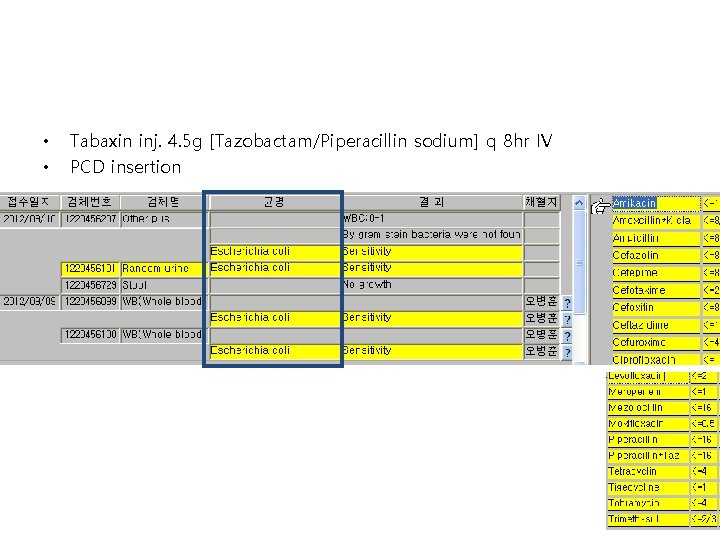
Task: Select Cefepime in the antibiotic list
Action: 656,273
